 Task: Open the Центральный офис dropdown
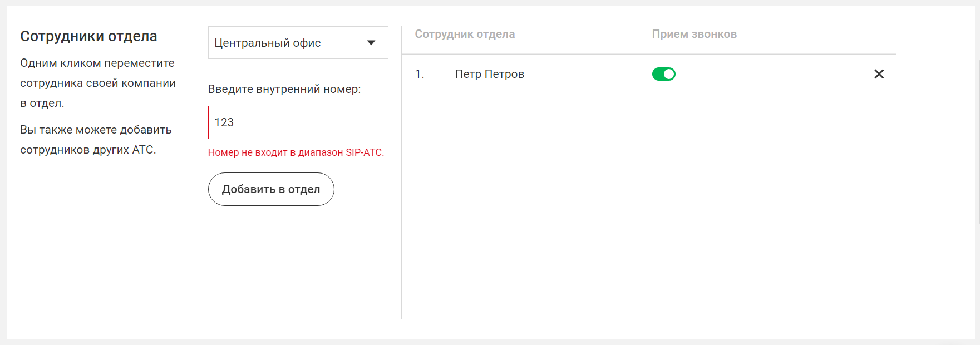pos(298,43)
